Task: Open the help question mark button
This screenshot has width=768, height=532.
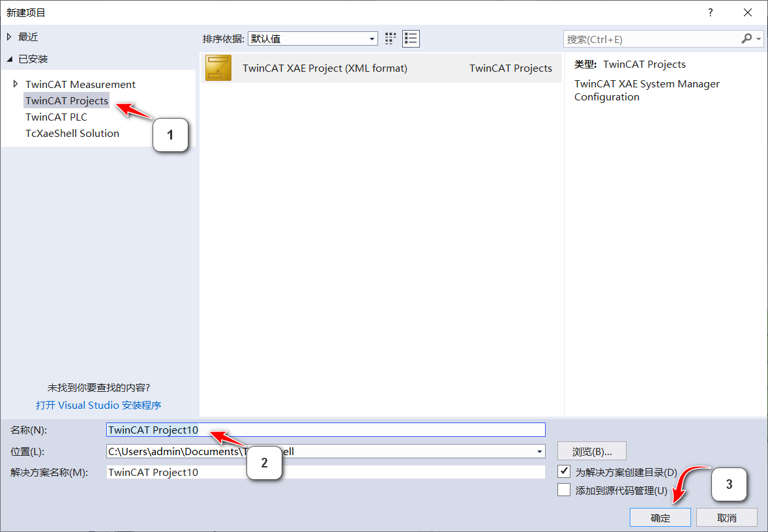Action: click(x=710, y=13)
